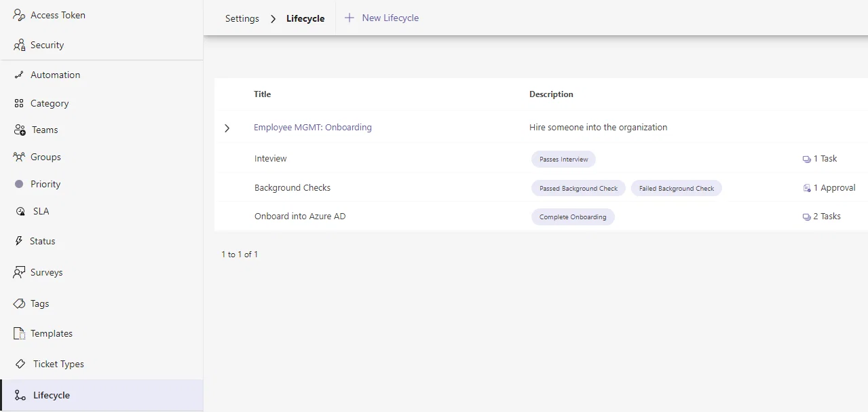The image size is (868, 412).
Task: Click the approval icon for Background Checks
Action: click(806, 188)
